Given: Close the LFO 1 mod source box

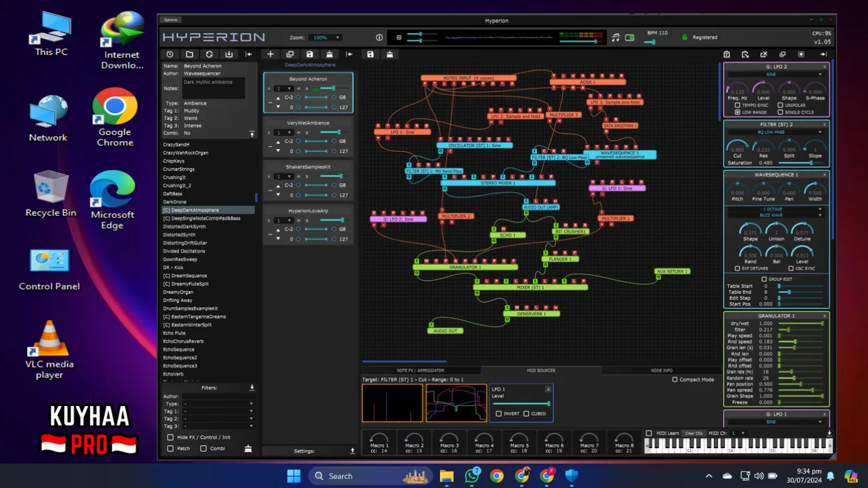Looking at the screenshot, I should [x=549, y=389].
